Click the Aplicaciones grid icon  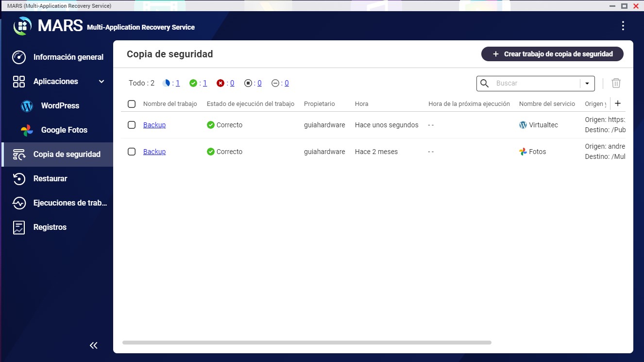click(x=19, y=82)
